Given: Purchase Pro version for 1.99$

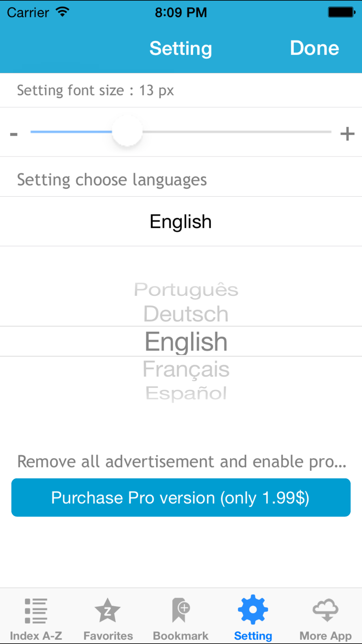Looking at the screenshot, I should tap(181, 497).
